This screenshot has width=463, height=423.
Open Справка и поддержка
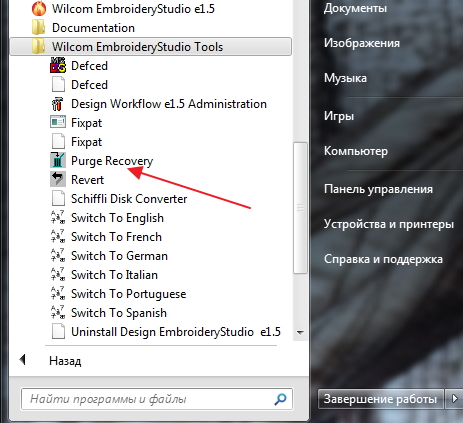point(383,259)
